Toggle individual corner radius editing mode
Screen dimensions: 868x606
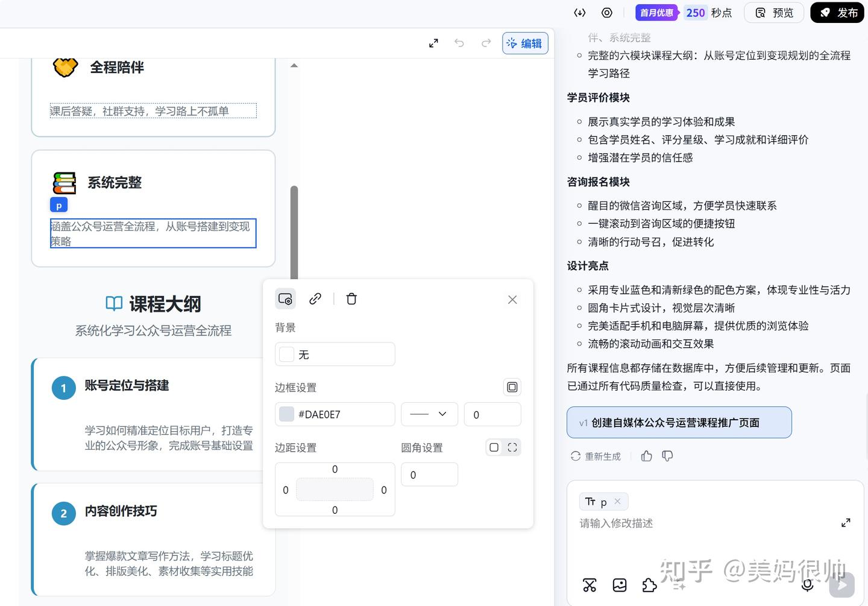(x=512, y=447)
